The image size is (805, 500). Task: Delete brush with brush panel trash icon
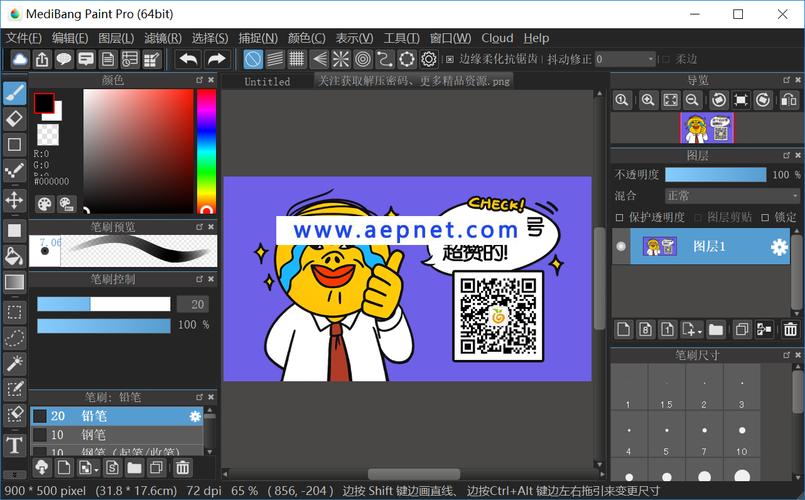coord(182,468)
